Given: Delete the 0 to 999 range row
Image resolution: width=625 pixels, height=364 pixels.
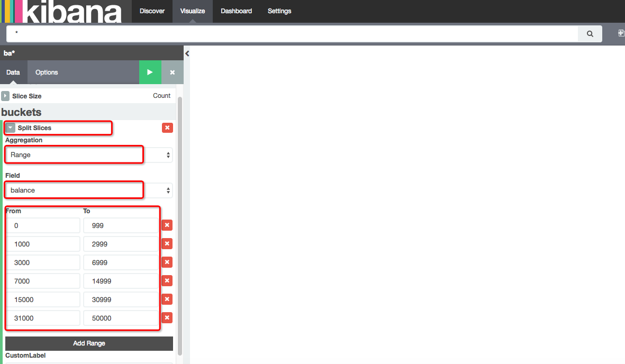Looking at the screenshot, I should [x=167, y=225].
